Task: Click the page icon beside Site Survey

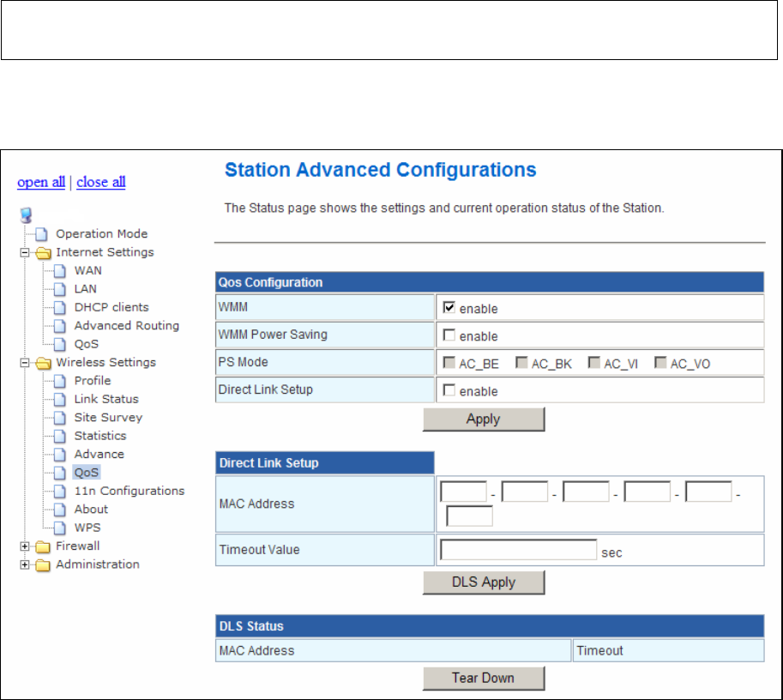Action: (62, 418)
